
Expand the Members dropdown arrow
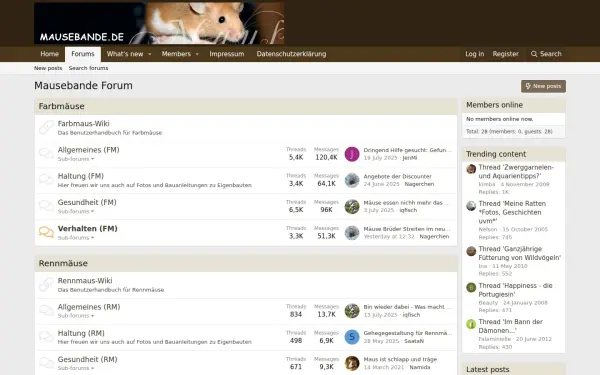click(x=197, y=54)
